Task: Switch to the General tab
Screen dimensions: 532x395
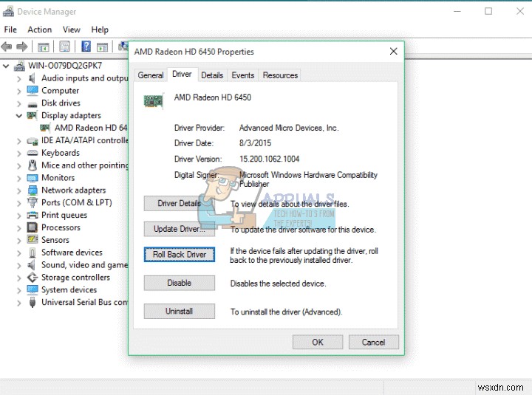Action: [x=151, y=75]
